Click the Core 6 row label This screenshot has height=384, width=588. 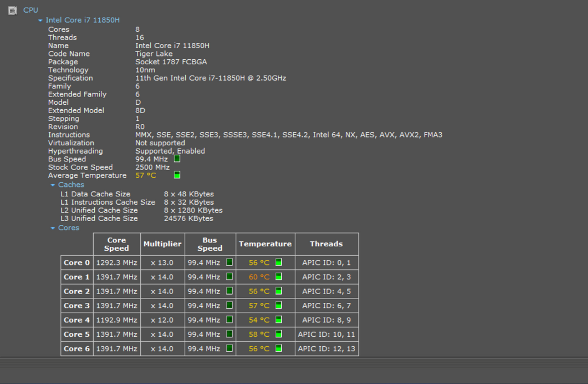point(77,349)
